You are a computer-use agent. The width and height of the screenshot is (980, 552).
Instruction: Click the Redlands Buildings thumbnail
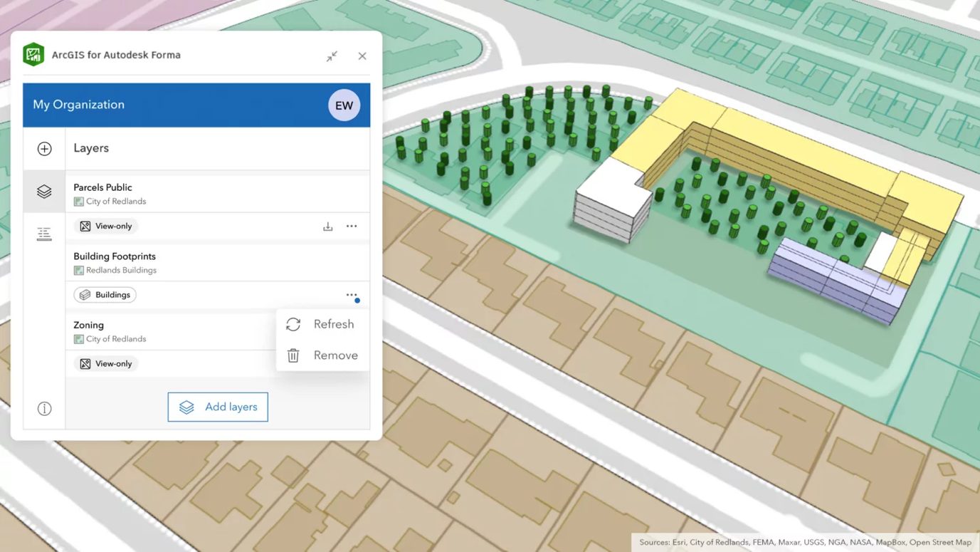coord(79,270)
